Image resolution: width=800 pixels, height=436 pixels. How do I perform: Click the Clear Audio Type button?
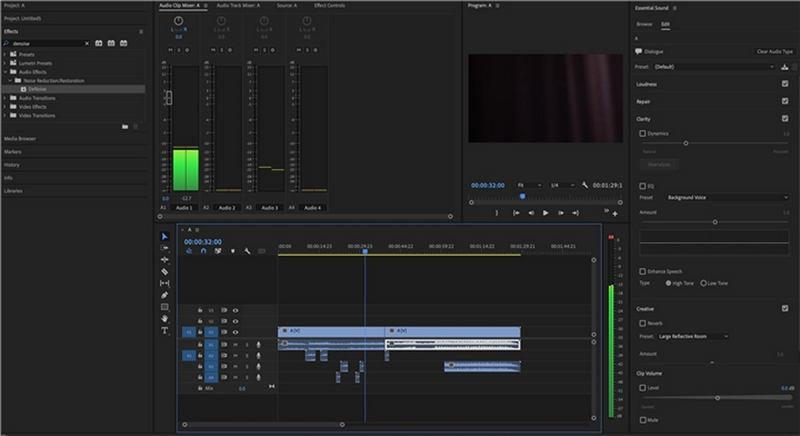[x=774, y=50]
